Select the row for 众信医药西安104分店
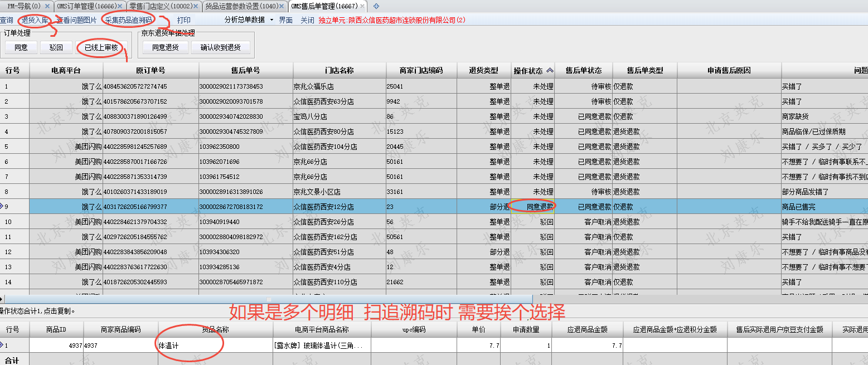 pyautogui.click(x=434, y=147)
